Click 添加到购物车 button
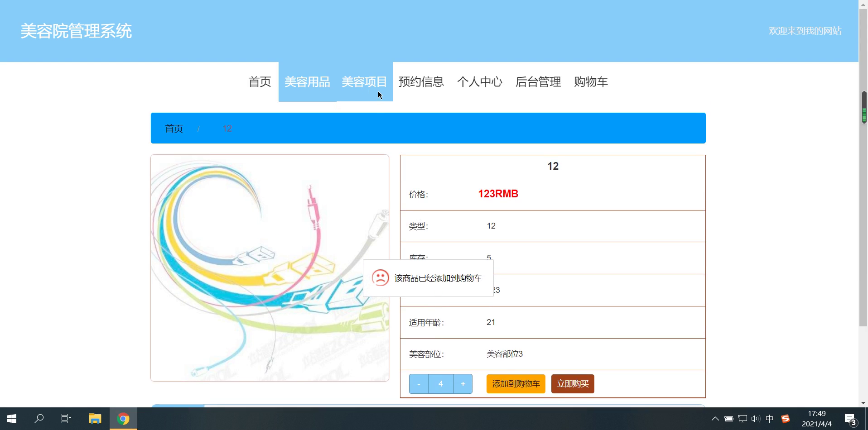 [516, 384]
